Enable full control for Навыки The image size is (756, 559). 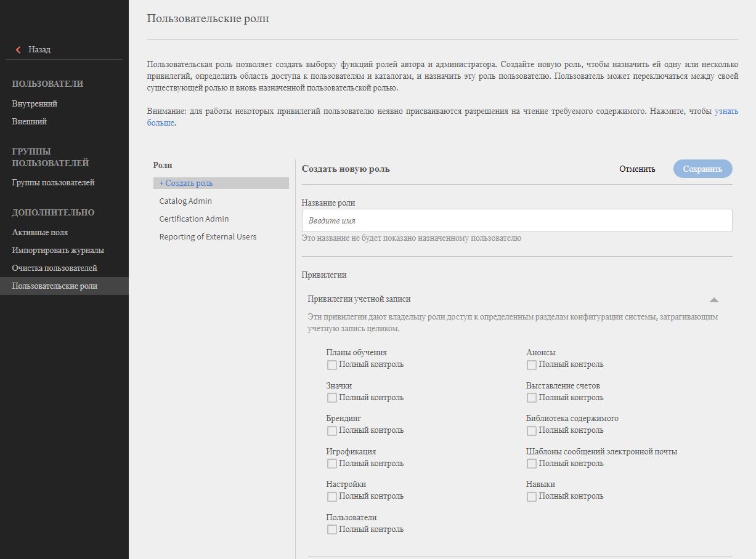[x=532, y=497]
